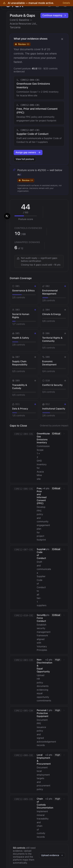Open D02 Environmental Management domain card

[54, 293]
